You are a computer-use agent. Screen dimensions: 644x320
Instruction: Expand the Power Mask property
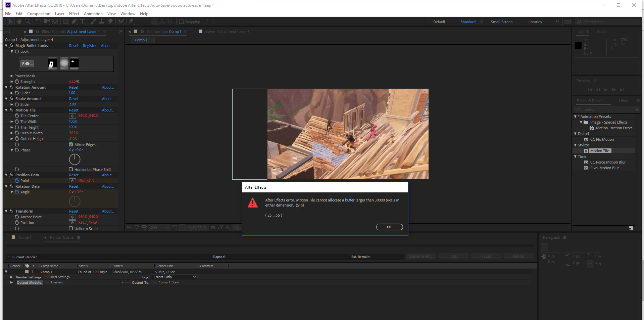pyautogui.click(x=12, y=76)
